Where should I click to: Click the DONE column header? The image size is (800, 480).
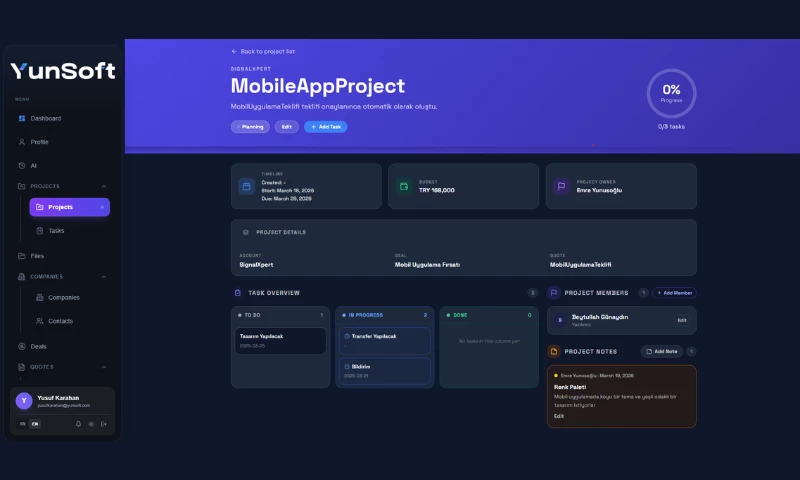tap(489, 315)
